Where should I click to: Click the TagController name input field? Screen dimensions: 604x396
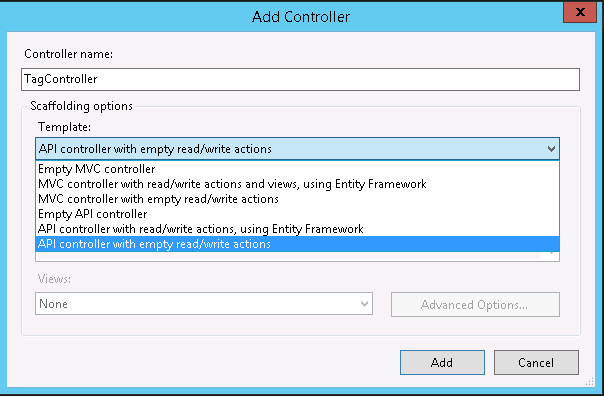pos(300,79)
